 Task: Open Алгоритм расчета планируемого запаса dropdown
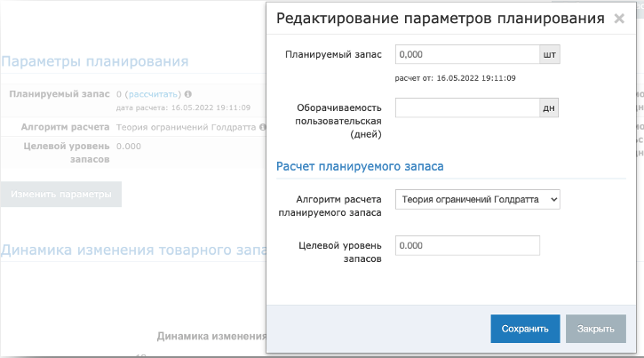point(478,200)
